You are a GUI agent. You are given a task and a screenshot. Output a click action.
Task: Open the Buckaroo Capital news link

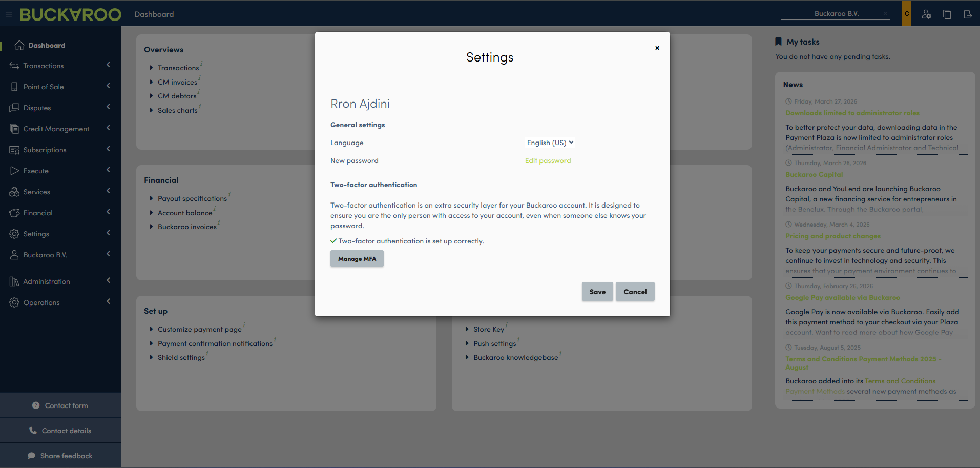click(814, 174)
